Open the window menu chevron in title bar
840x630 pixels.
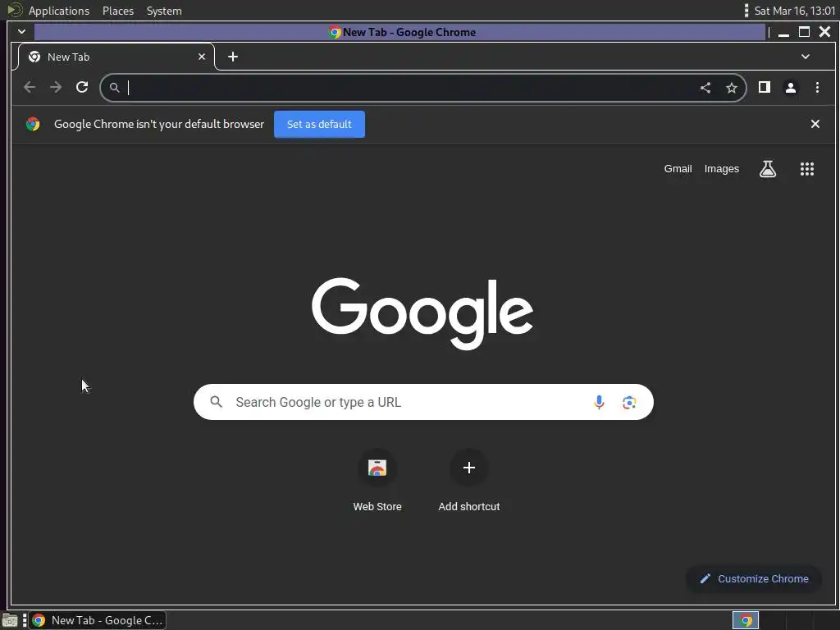21,32
